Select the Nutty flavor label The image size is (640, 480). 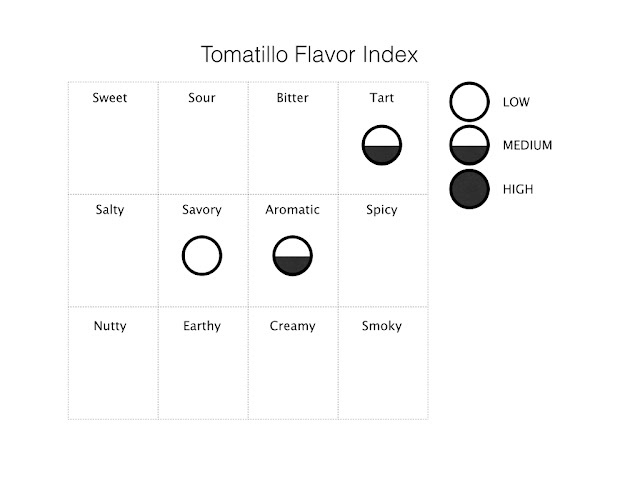point(110,326)
